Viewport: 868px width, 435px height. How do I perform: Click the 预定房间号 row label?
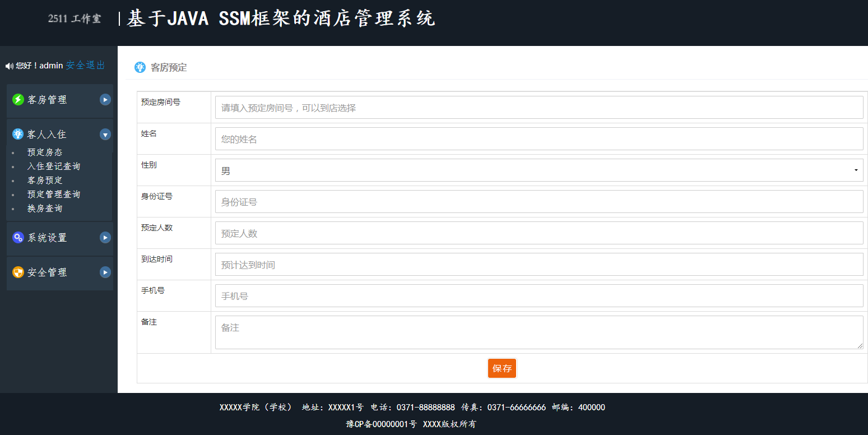[x=161, y=102]
